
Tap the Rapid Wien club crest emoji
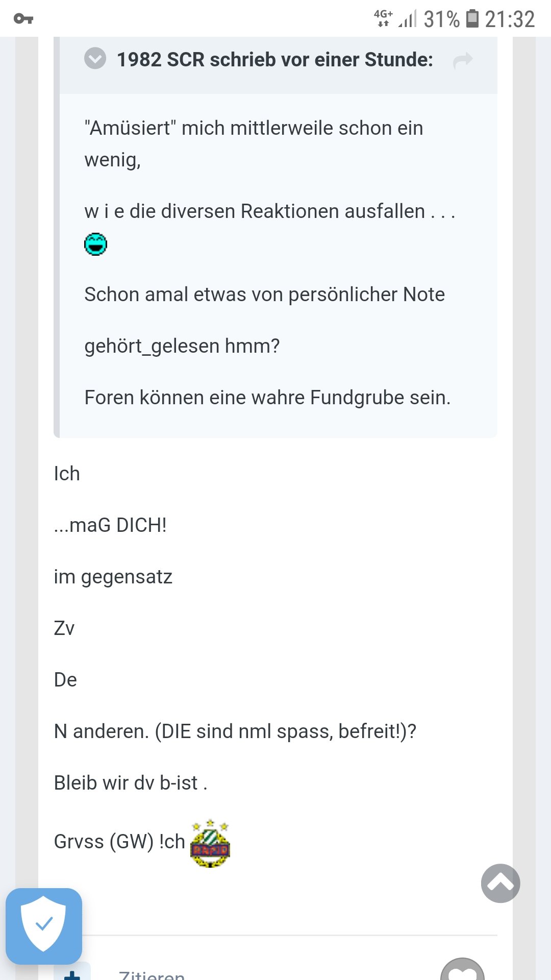pyautogui.click(x=210, y=843)
